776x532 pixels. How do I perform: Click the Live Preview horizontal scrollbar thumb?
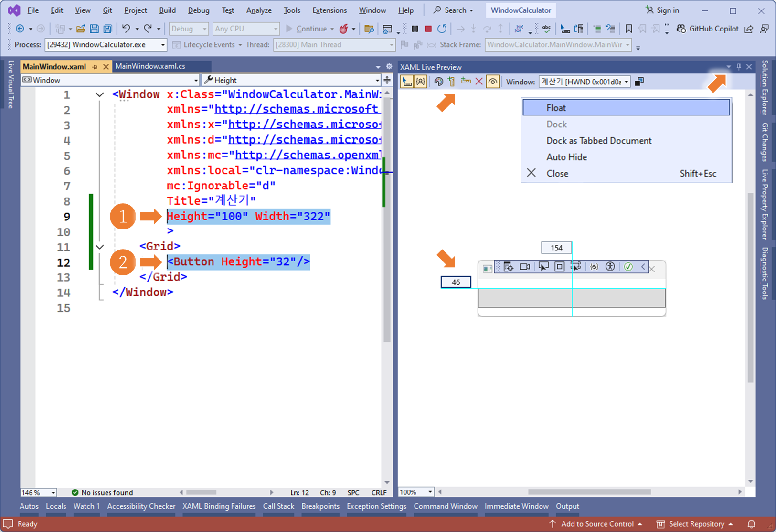pyautogui.click(x=589, y=492)
